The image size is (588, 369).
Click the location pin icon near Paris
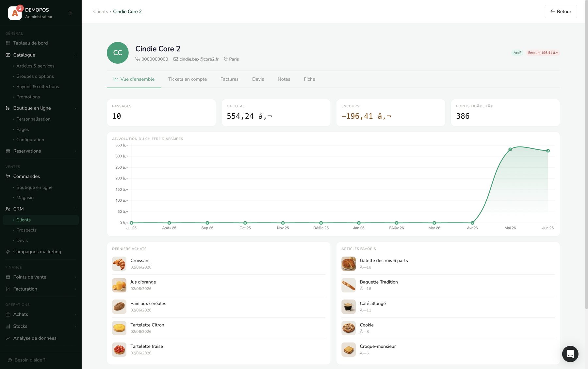click(x=225, y=59)
